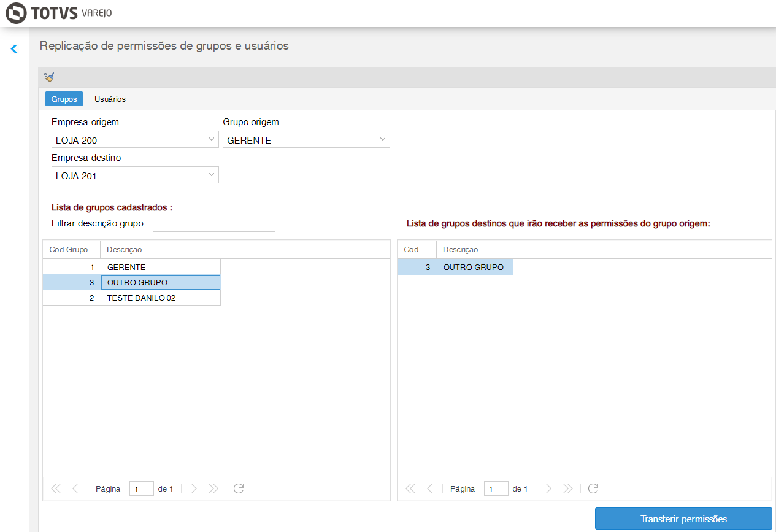Click the Filtrar descrição grupo field
The image size is (776, 532).
(213, 224)
